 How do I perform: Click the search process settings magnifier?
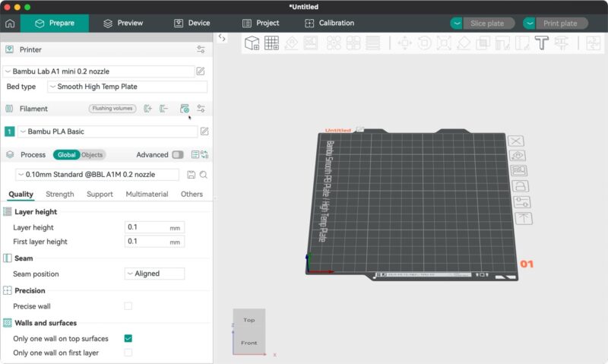pyautogui.click(x=204, y=175)
